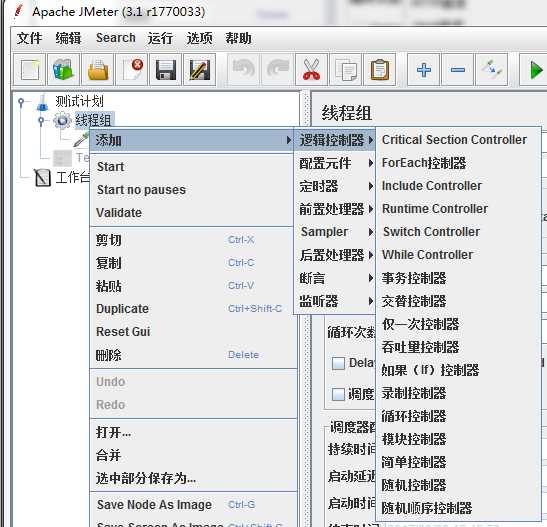The height and width of the screenshot is (527, 547).
Task: Click the Save As toolbar icon
Action: [x=200, y=69]
